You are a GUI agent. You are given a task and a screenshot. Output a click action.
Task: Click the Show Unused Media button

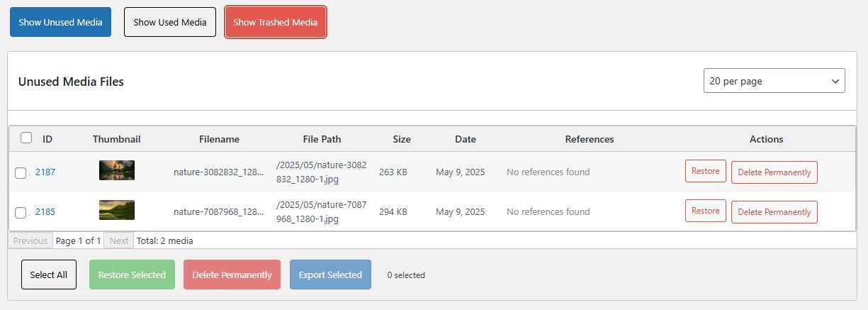pos(60,22)
